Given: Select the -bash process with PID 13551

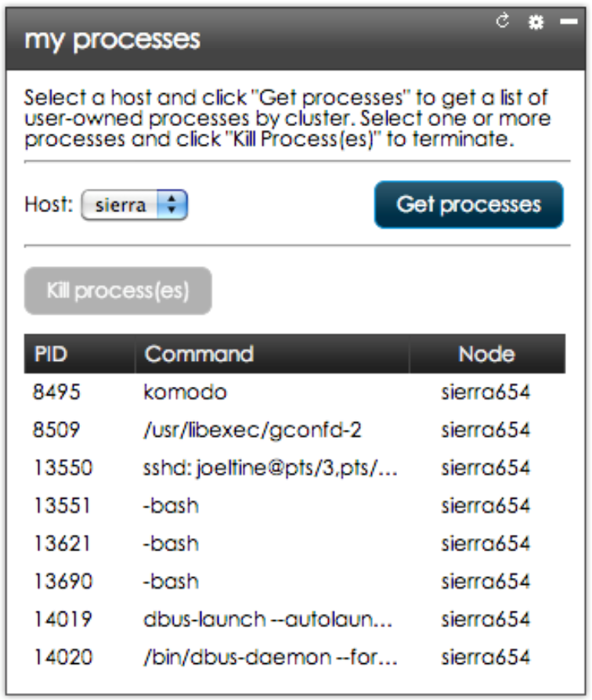Looking at the screenshot, I should coord(171,505).
